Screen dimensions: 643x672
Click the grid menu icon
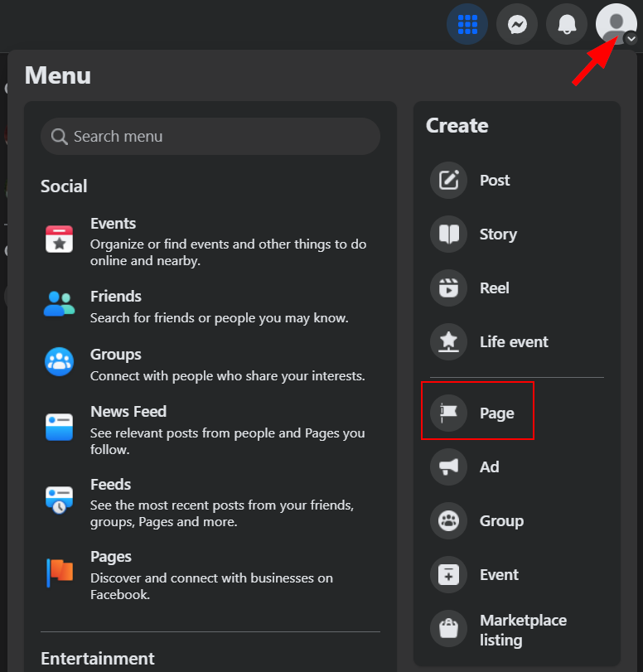coord(467,24)
